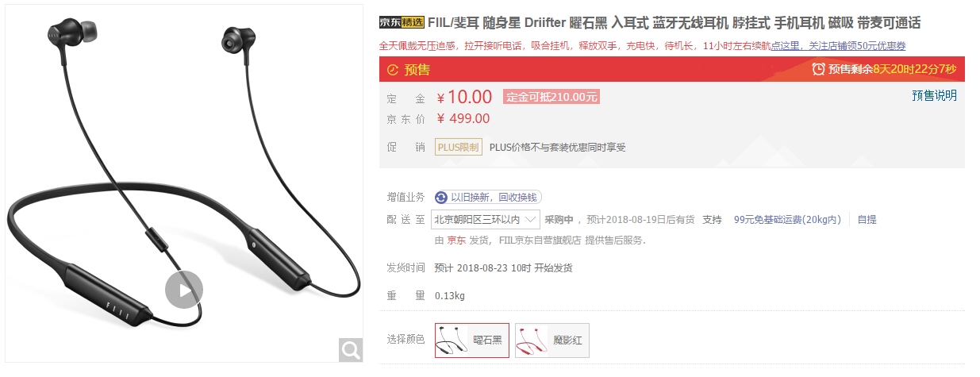The height and width of the screenshot is (377, 980).
Task: Play the product video on earphones image
Action: point(184,290)
